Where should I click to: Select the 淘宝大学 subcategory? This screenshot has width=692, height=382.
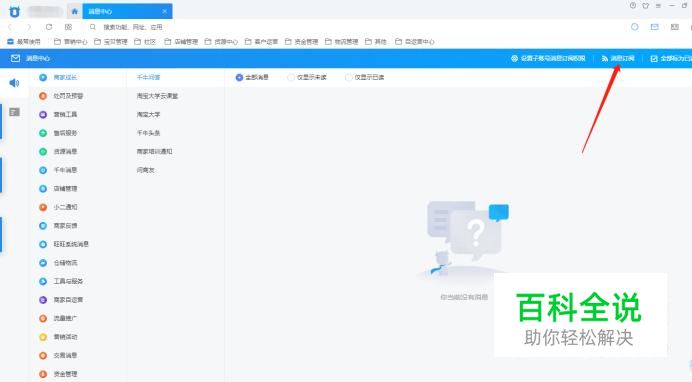[x=148, y=114]
